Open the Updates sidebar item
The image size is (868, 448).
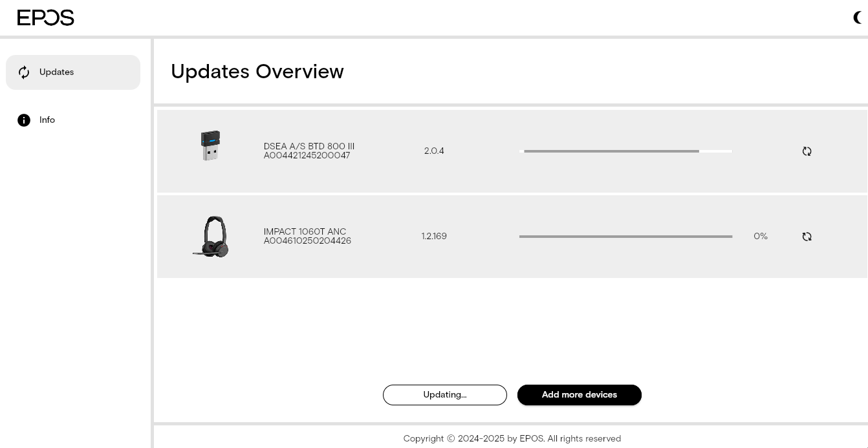(x=73, y=72)
